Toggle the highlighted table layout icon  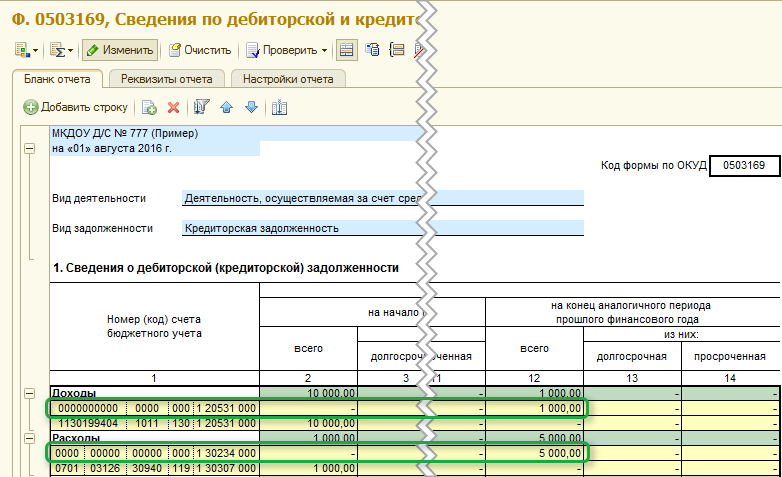(x=347, y=50)
